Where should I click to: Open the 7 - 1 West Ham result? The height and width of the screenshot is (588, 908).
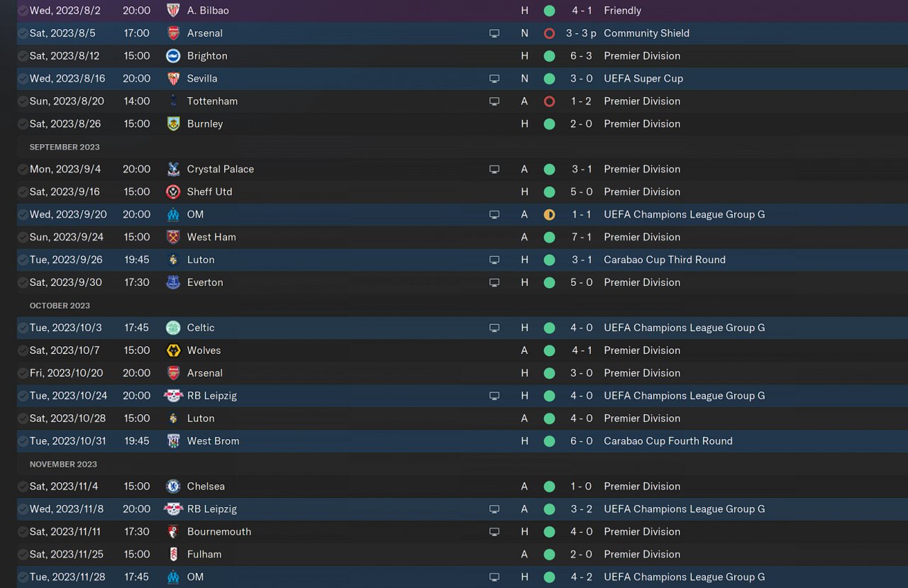(581, 237)
